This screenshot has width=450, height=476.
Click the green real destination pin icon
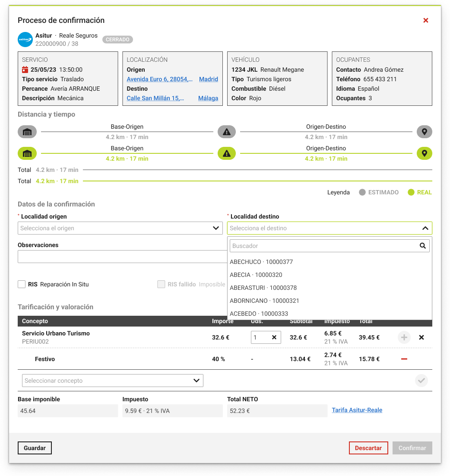[424, 154]
